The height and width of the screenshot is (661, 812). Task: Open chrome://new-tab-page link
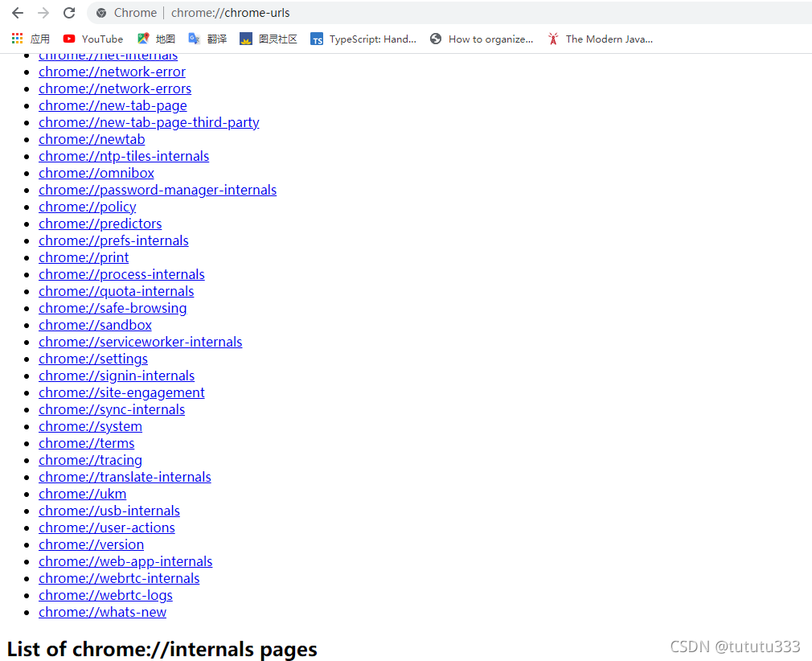click(113, 105)
